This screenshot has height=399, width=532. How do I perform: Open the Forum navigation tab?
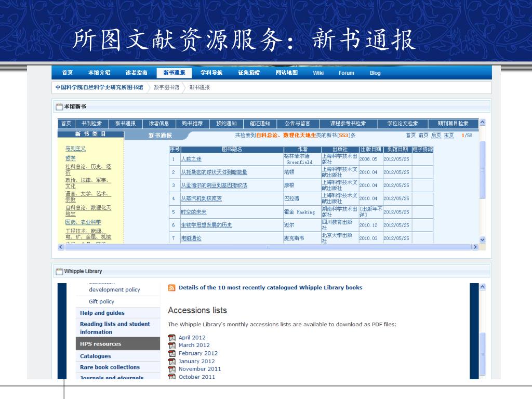[347, 73]
